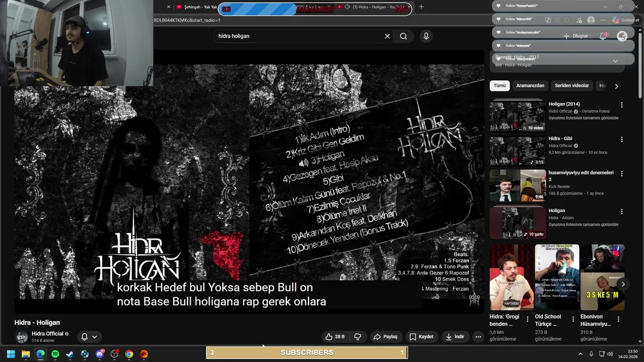Show hidden system tray icons
644x362 pixels.
click(x=580, y=354)
